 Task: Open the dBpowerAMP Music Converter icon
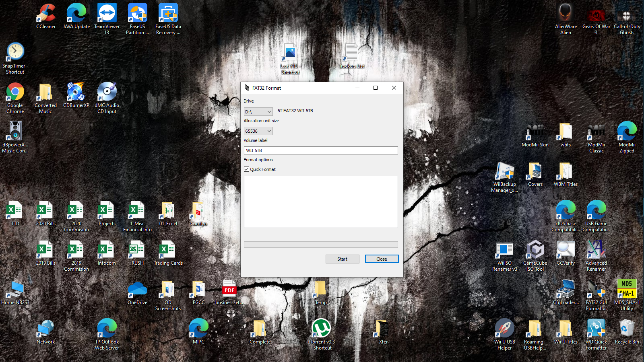(x=15, y=131)
